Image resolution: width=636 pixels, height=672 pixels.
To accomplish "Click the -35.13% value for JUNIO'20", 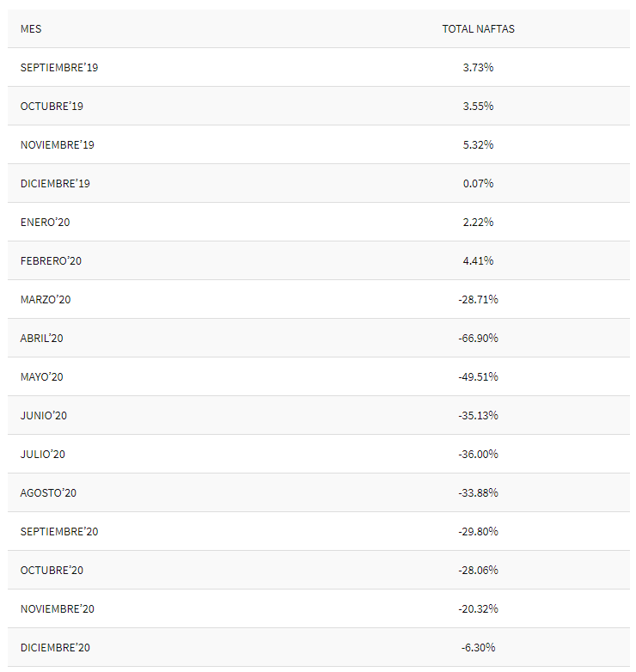I will pos(478,416).
